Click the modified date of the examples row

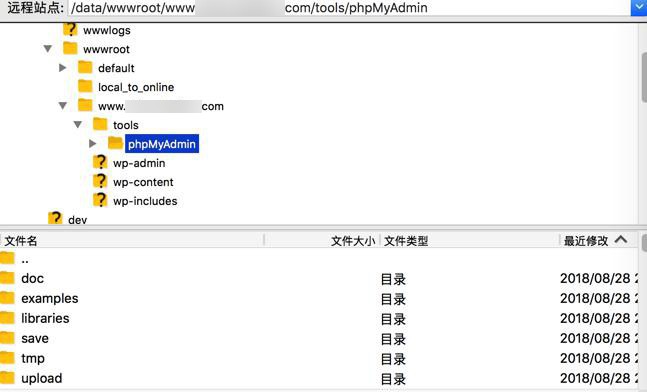(599, 299)
